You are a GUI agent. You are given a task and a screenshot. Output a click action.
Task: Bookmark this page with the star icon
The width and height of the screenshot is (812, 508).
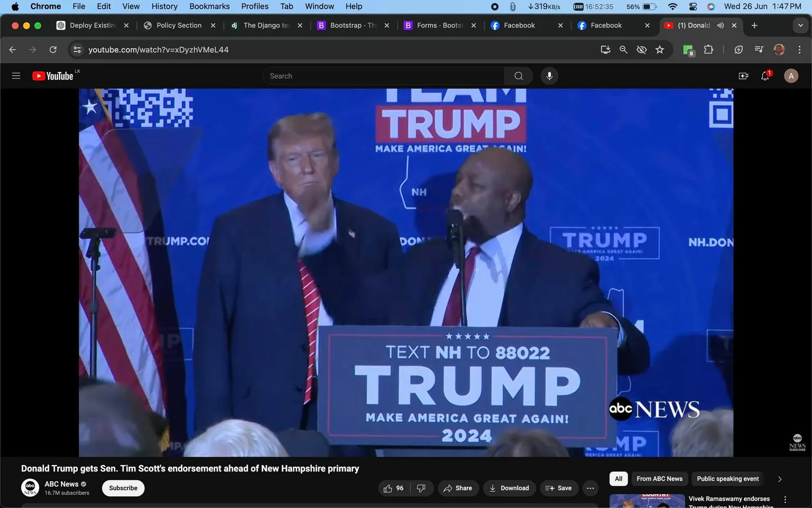[659, 49]
